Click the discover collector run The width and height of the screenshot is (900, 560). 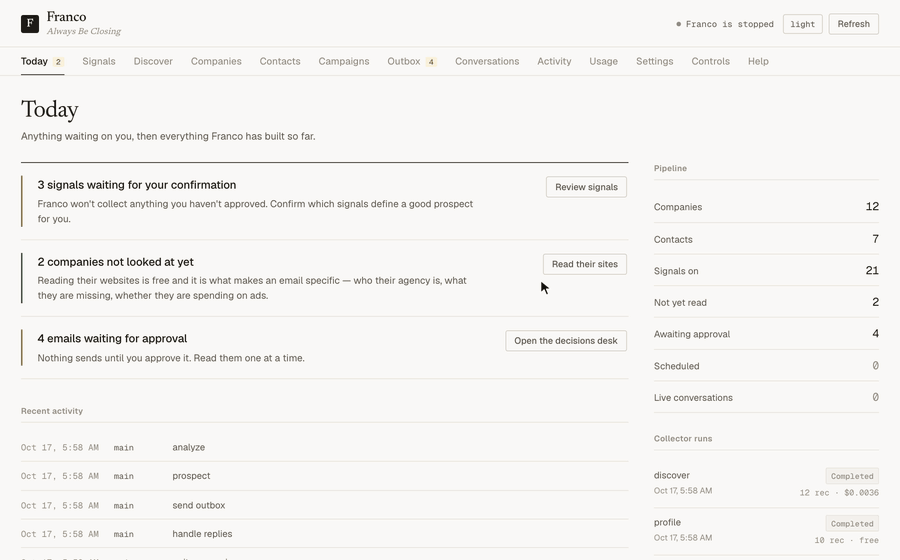point(766,484)
